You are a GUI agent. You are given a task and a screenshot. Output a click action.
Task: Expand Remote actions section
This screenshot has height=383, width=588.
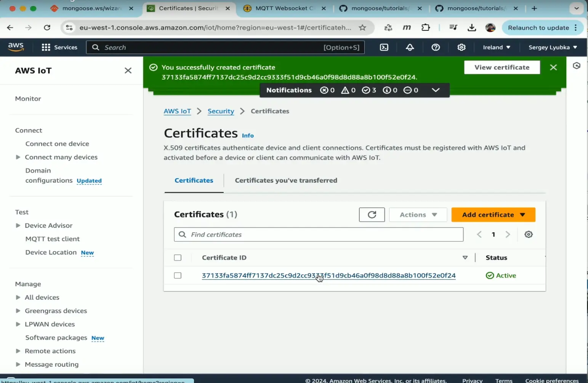18,351
